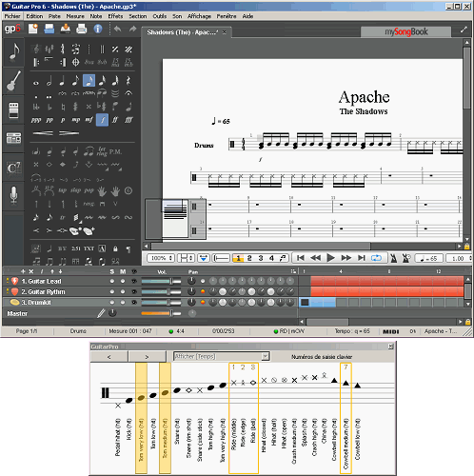474x476 pixels.
Task: Open the mastering rack panel in sidebar
Action: click(x=13, y=138)
